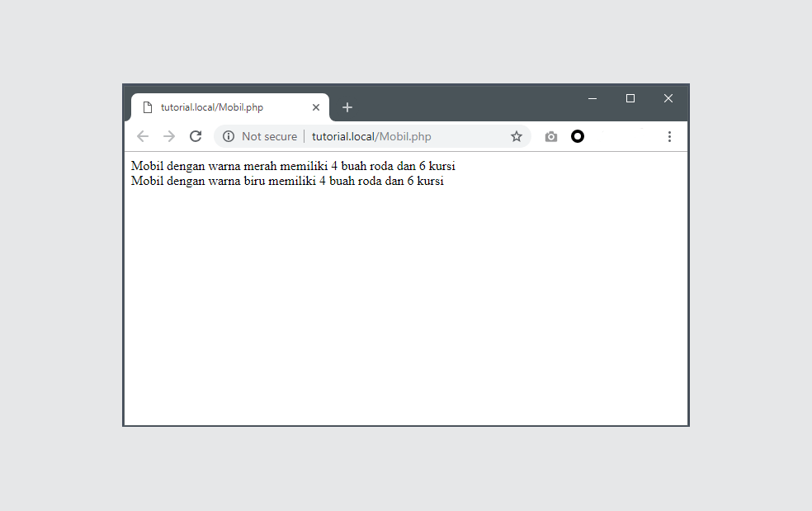This screenshot has width=812, height=511.
Task: Reload the page with the refresh icon
Action: click(x=196, y=136)
